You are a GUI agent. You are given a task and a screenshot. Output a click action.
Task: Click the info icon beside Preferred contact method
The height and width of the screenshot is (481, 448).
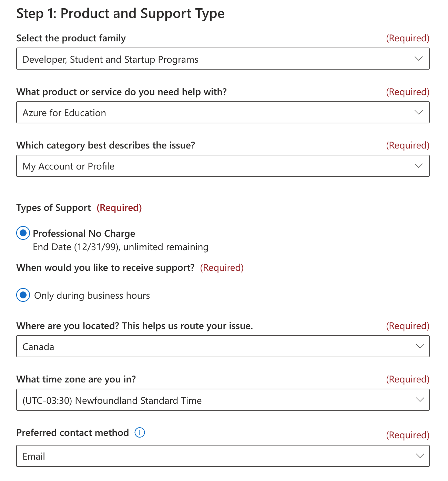(x=140, y=432)
